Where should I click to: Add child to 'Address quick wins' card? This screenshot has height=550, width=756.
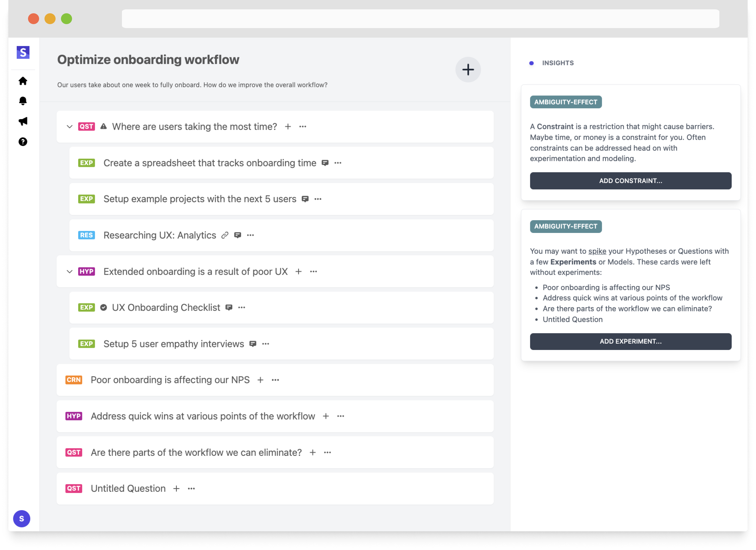coord(326,416)
